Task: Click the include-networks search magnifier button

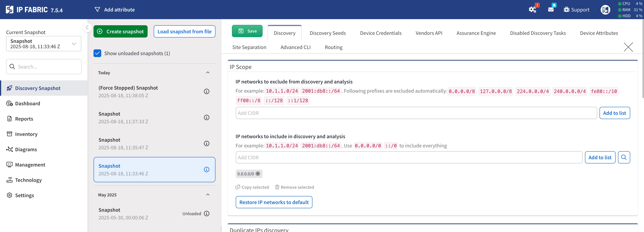Action: (624, 157)
